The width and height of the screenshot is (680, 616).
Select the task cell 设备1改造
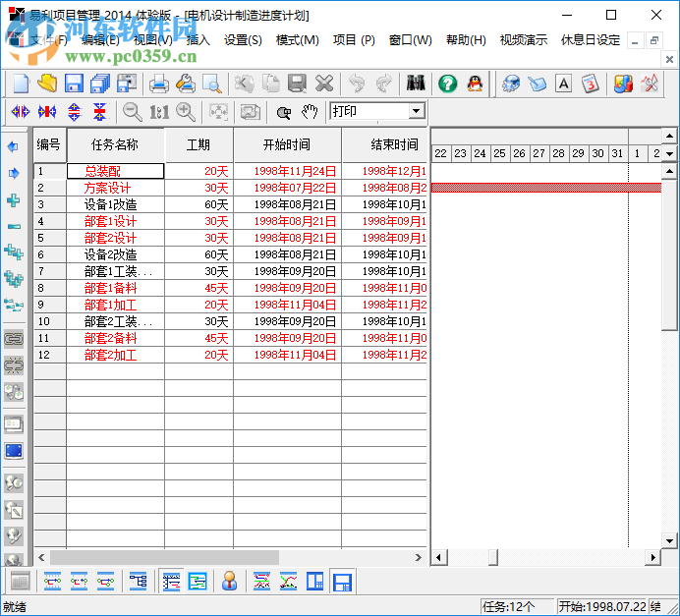point(115,204)
